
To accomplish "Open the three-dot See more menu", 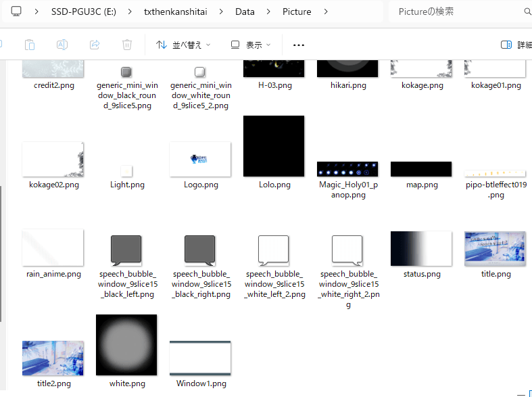I will pos(299,45).
